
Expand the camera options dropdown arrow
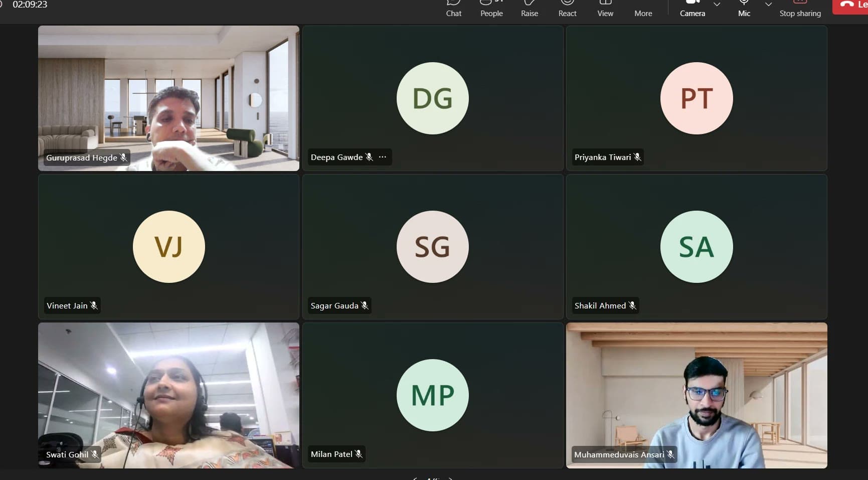tap(717, 5)
